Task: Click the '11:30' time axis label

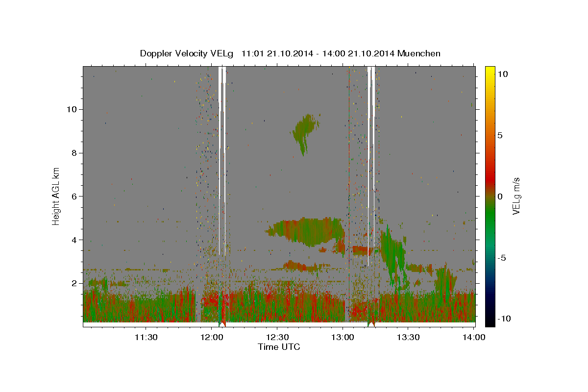Action: [x=147, y=337]
